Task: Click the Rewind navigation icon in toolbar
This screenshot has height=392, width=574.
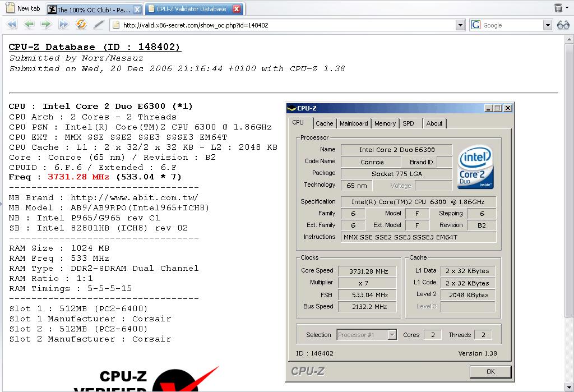Action: coord(12,25)
